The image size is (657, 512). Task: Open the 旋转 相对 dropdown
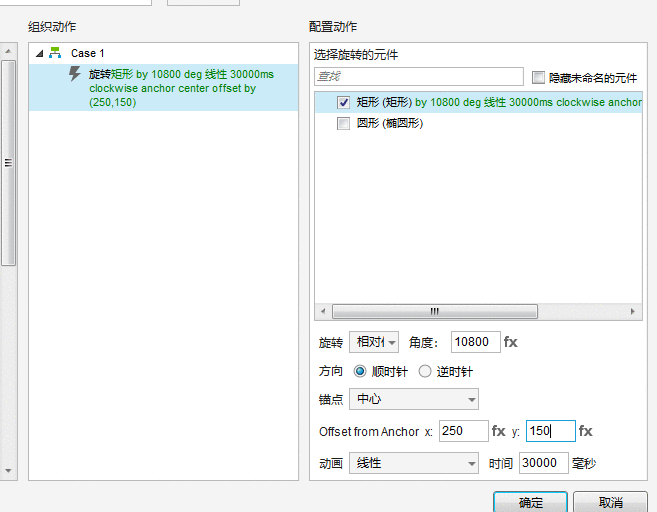(374, 342)
